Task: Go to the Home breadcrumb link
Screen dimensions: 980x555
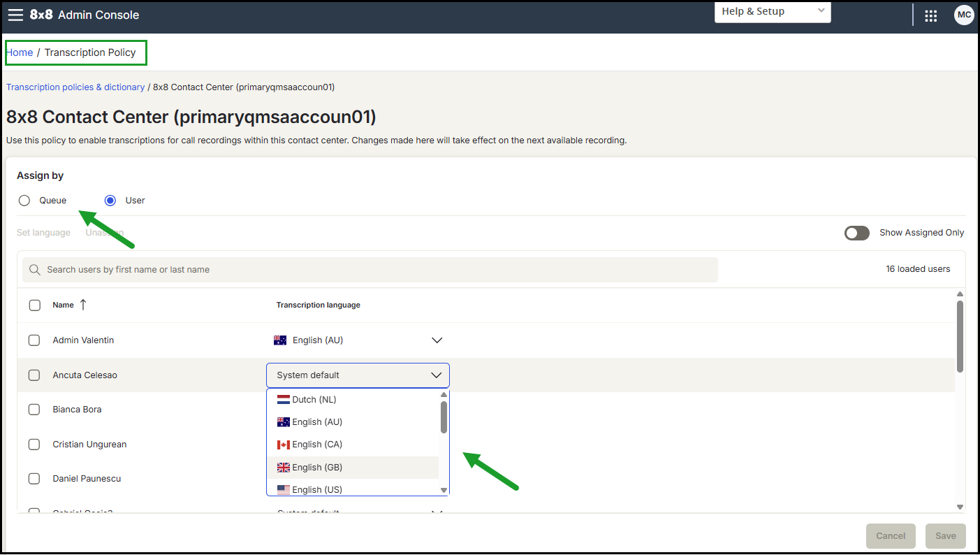Action: pos(20,52)
